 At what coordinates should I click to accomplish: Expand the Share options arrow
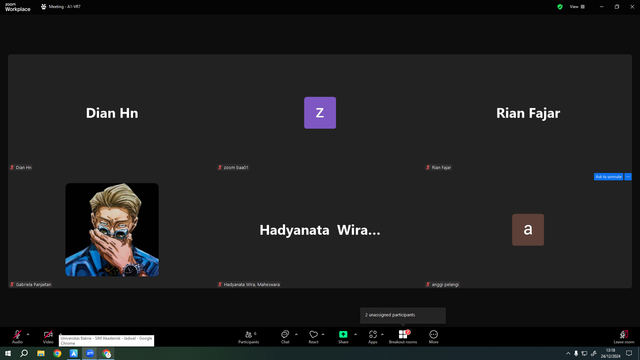point(356,334)
